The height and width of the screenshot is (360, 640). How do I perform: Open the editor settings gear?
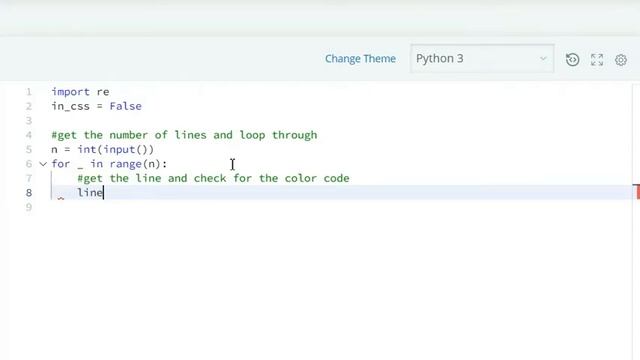[621, 60]
